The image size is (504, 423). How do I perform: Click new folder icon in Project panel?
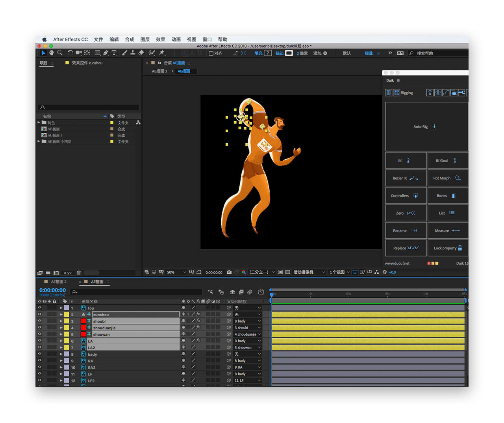[48, 273]
